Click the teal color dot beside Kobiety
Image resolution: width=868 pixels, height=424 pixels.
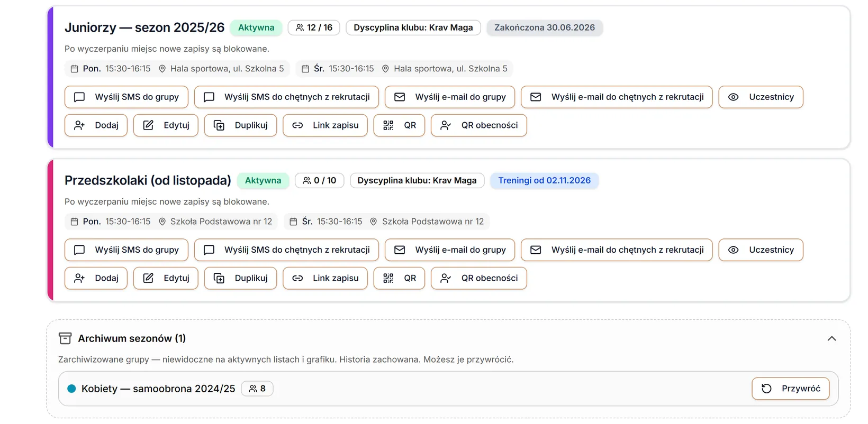tap(71, 389)
